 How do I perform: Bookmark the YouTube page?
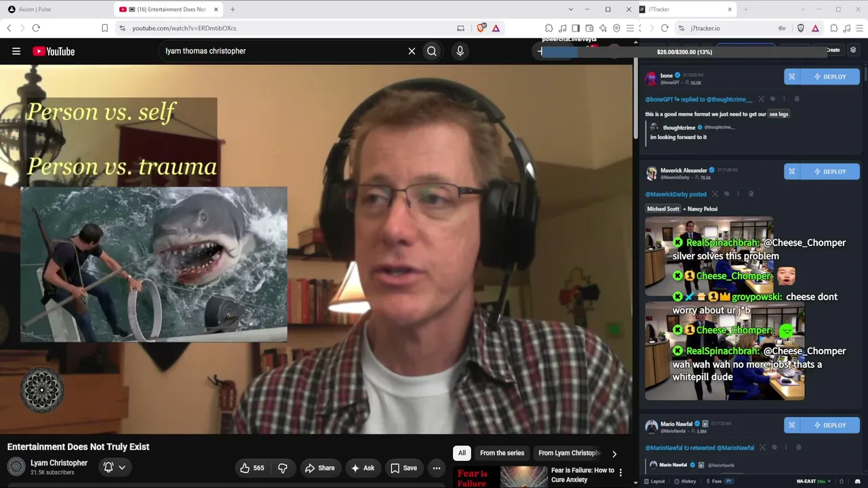(104, 28)
